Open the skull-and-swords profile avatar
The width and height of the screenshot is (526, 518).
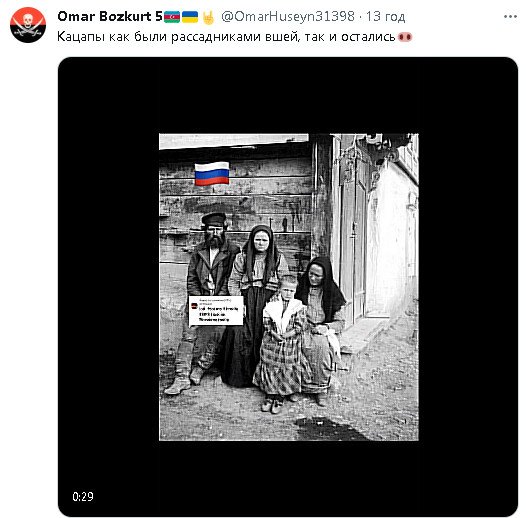[x=28, y=25]
